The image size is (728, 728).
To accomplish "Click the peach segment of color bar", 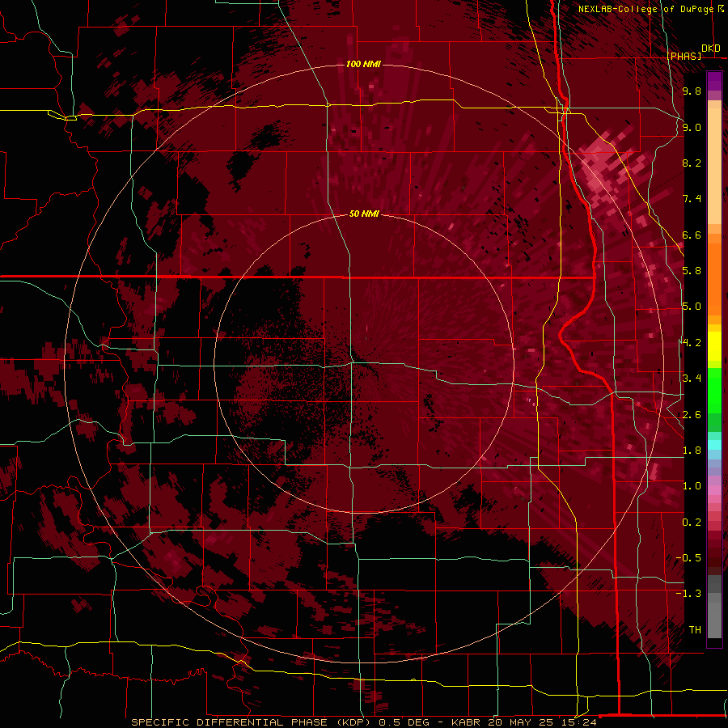I will tap(714, 166).
